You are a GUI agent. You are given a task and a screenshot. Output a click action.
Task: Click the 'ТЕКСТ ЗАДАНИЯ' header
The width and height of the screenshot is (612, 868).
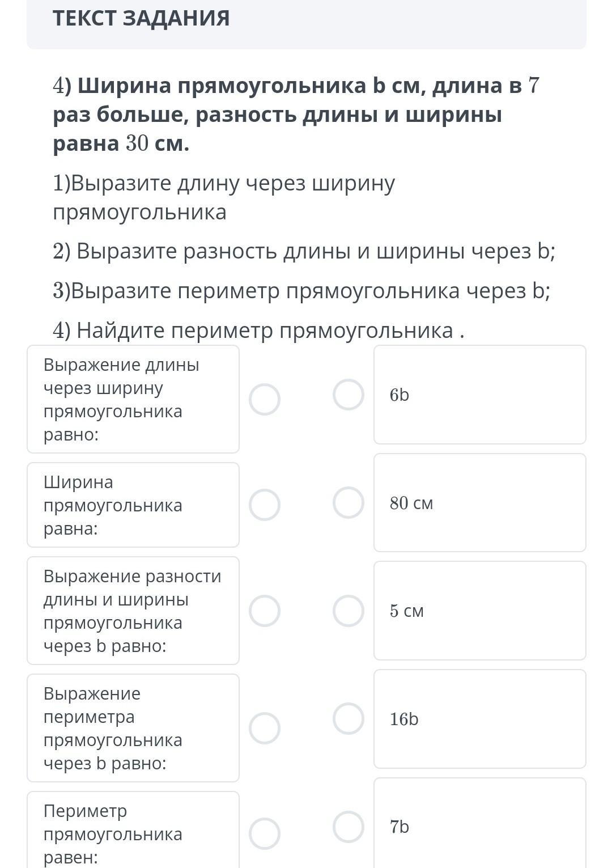tap(141, 18)
